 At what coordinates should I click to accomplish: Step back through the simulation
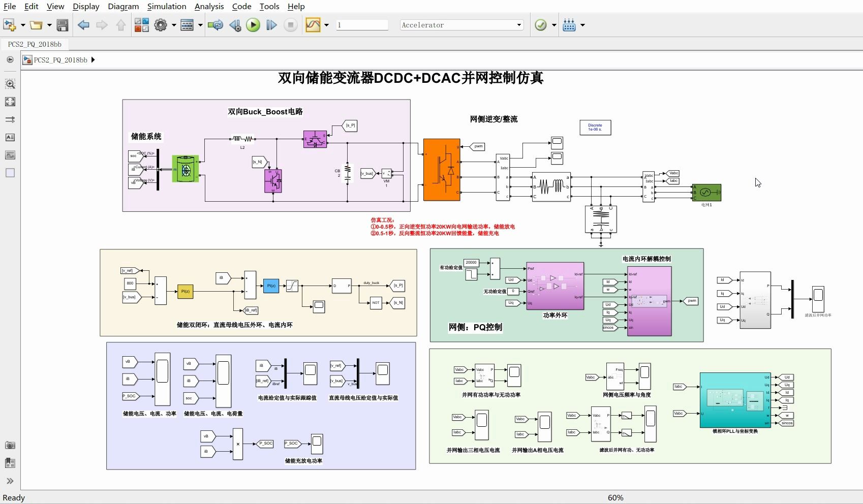[235, 24]
